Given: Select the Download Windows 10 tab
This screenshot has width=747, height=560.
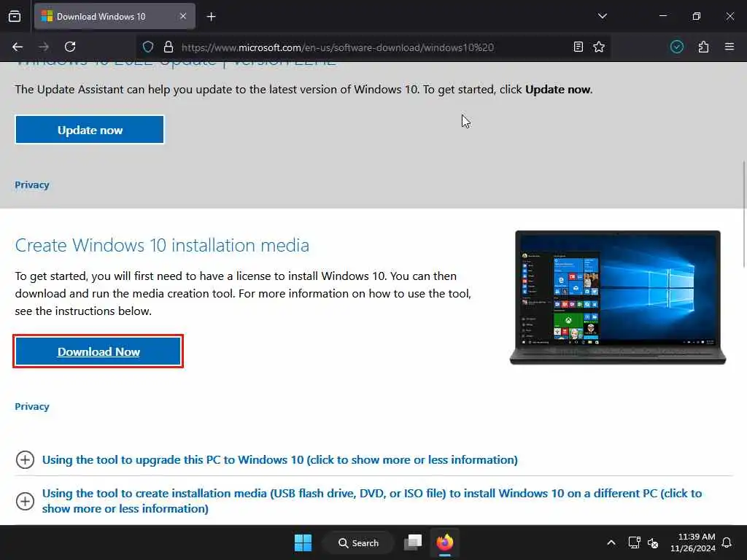Looking at the screenshot, I should coord(115,16).
